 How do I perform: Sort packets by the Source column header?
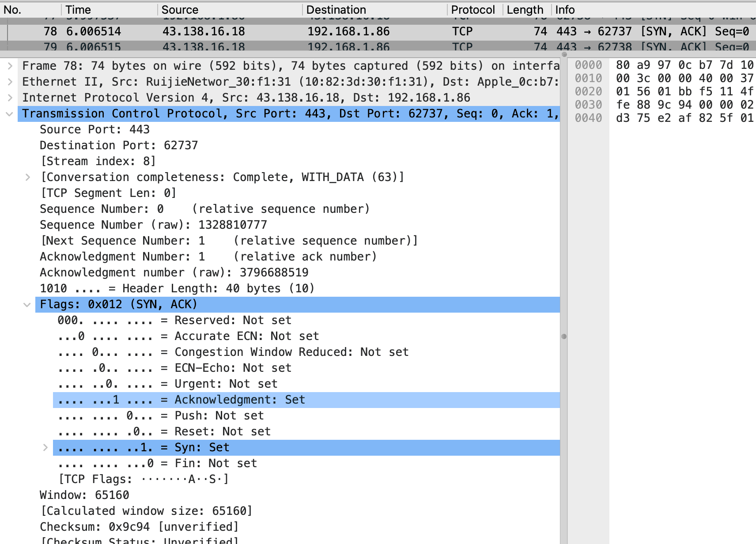pos(230,10)
